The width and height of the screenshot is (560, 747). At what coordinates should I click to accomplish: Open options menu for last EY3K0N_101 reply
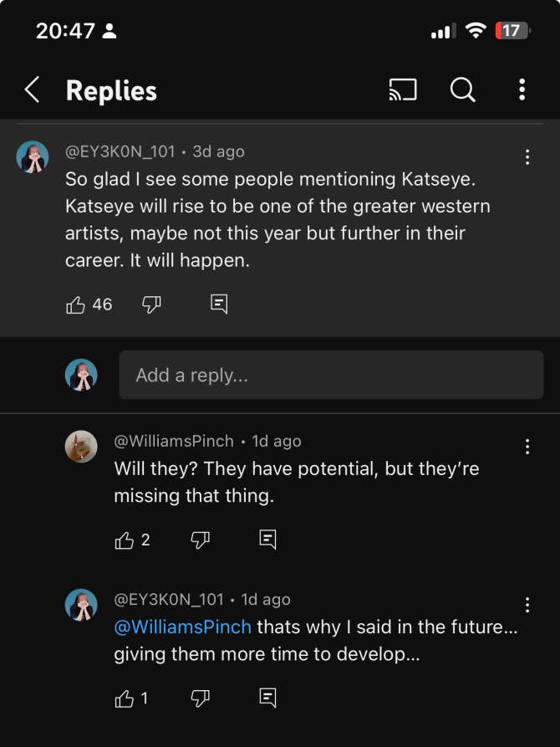click(527, 605)
